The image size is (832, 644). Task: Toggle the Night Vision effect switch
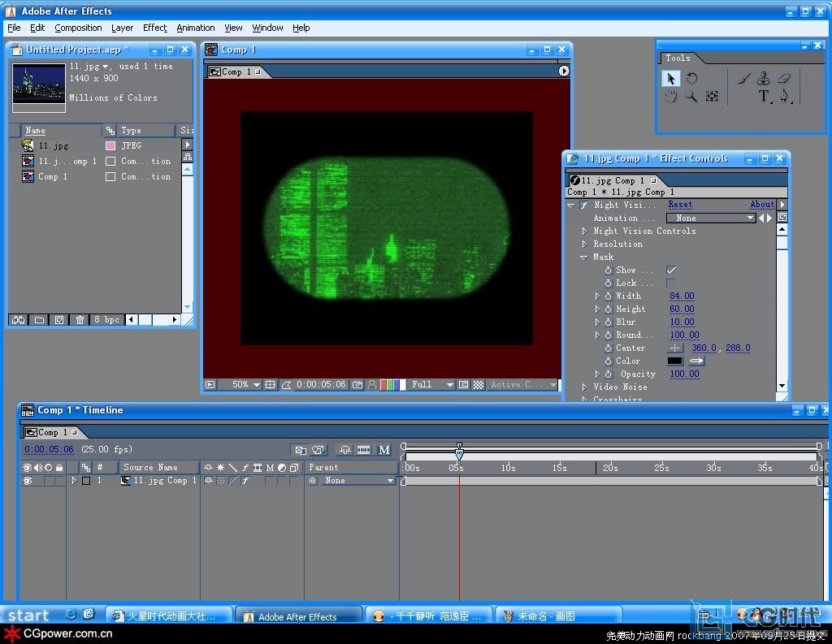583,205
